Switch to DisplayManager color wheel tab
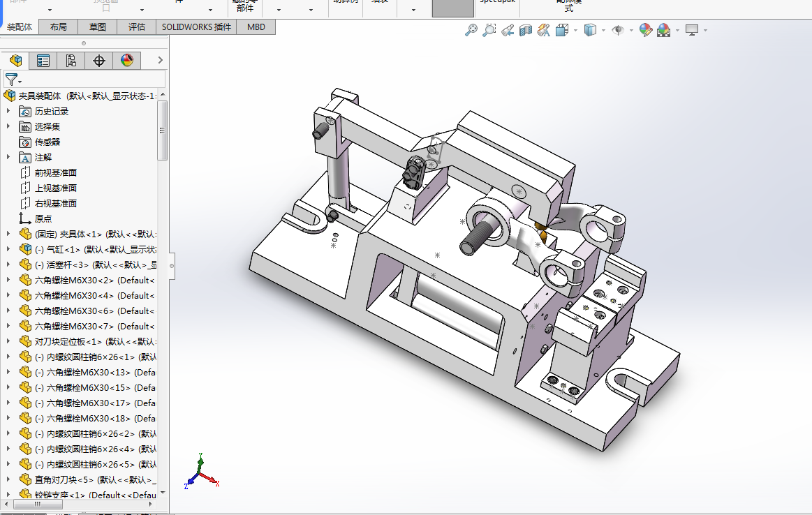This screenshot has width=812, height=515. coord(127,61)
